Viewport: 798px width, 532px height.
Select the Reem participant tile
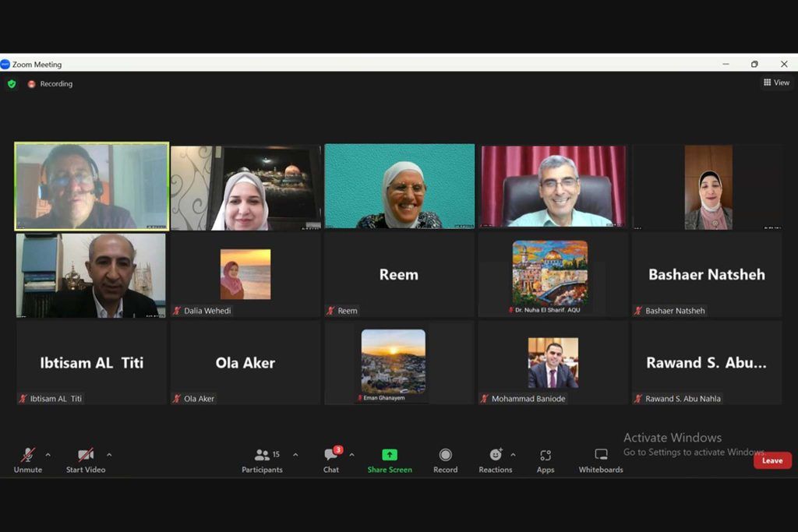(399, 275)
